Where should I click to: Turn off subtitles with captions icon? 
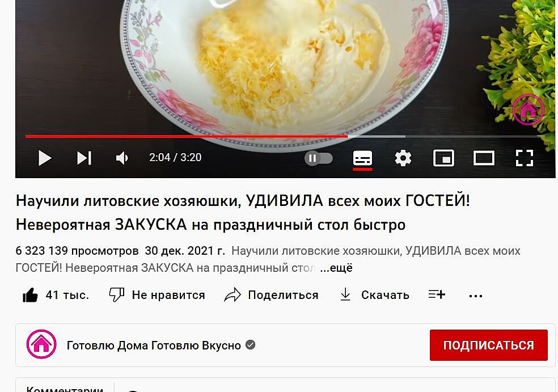pyautogui.click(x=362, y=158)
